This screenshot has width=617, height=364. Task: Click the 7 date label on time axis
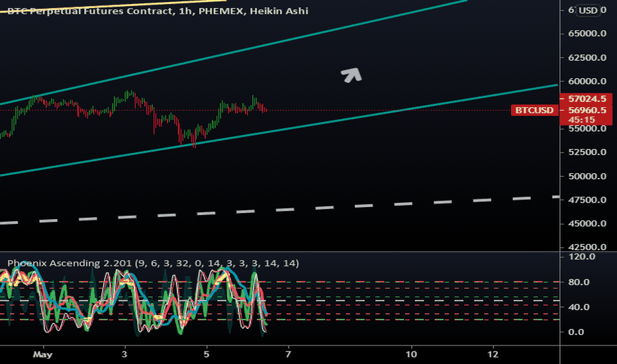click(289, 355)
